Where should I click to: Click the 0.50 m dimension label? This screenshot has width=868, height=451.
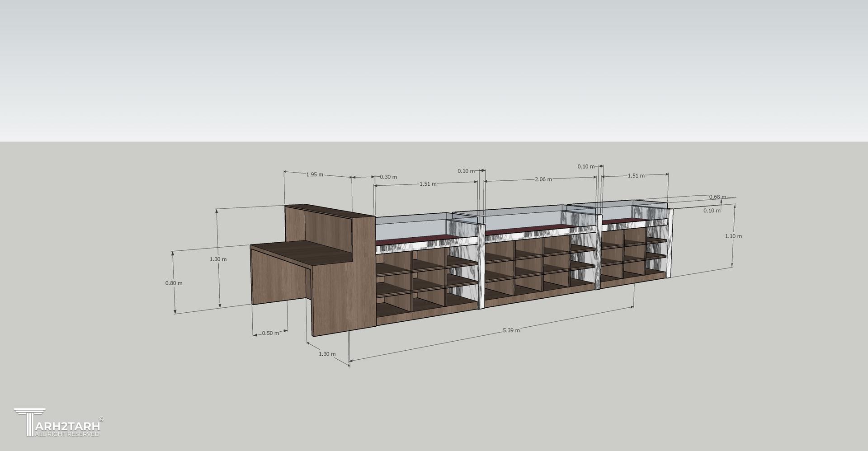point(270,333)
